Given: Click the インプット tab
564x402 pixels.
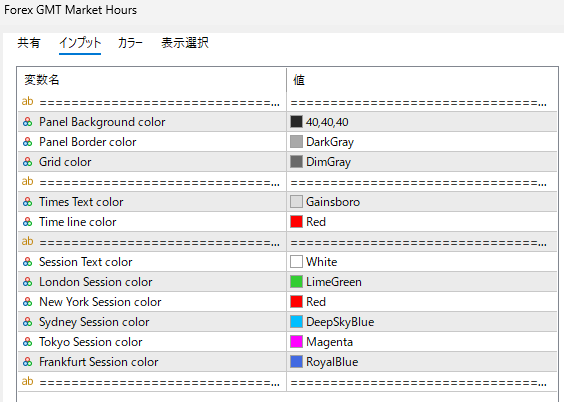Looking at the screenshot, I should point(80,43).
